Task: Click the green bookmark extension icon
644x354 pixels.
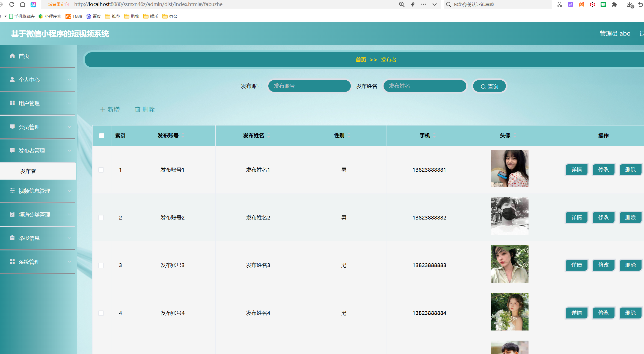Action: point(603,4)
